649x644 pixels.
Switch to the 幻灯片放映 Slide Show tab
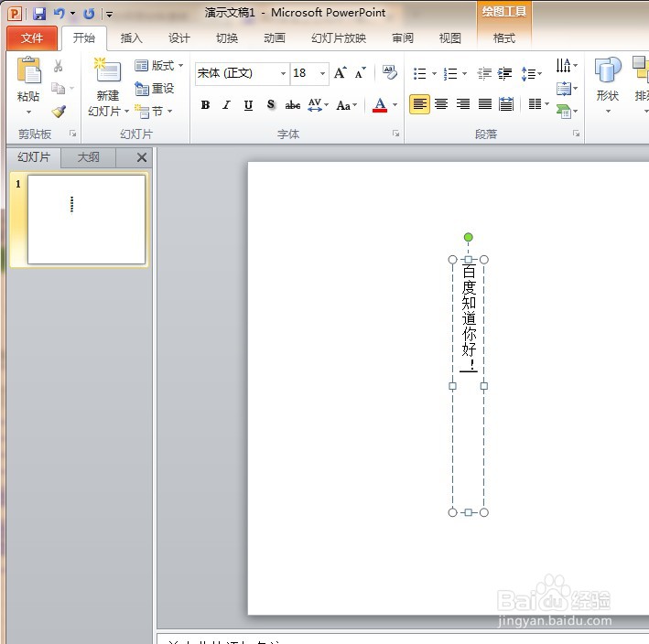point(339,38)
